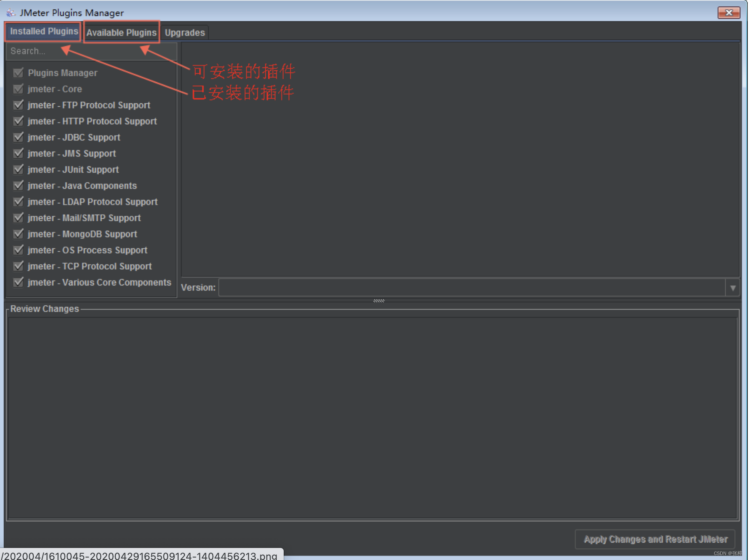Uncheck jmeter - HTTP Protocol Support
The height and width of the screenshot is (560, 749).
pyautogui.click(x=18, y=121)
